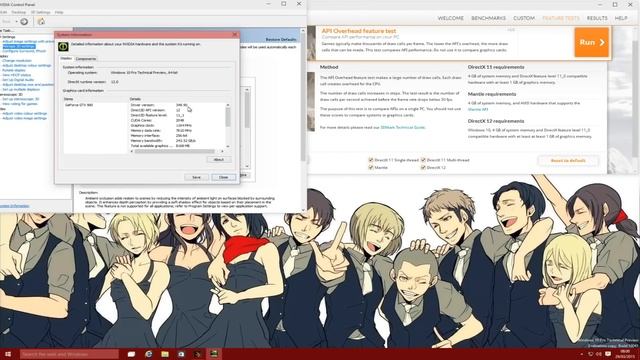This screenshot has width=640, height=360.
Task: Select Change resolution in task tree
Action: coord(17,61)
